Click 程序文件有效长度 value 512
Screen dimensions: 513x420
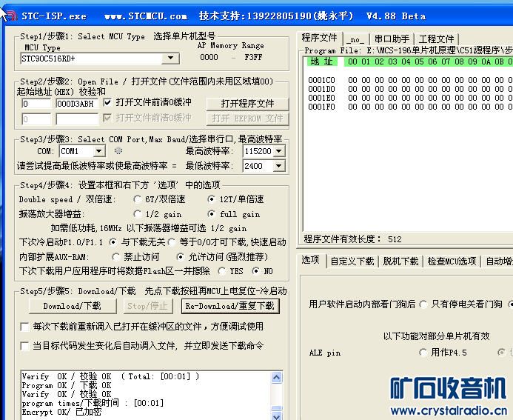[x=395, y=239]
